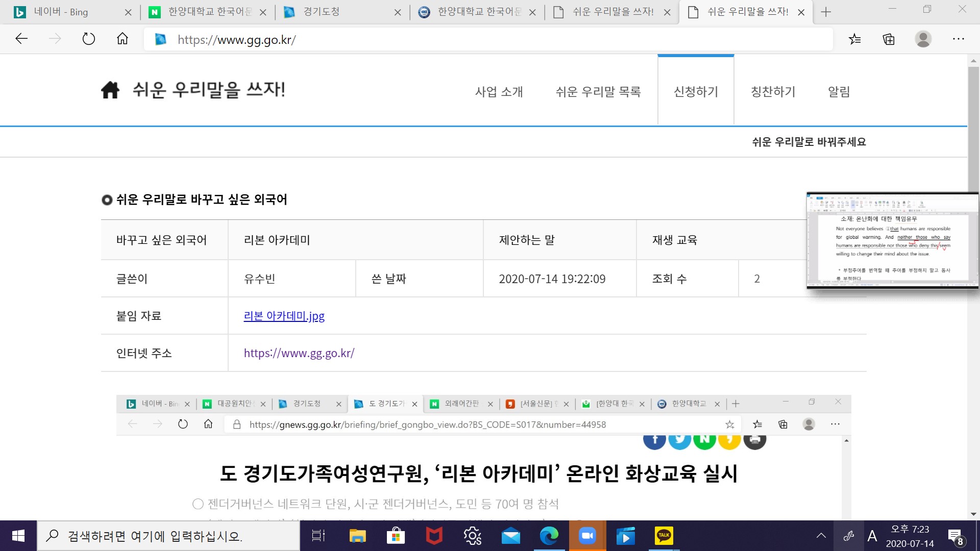The width and height of the screenshot is (980, 551).
Task: Launch KakaoTalk from the taskbar
Action: pos(664,536)
